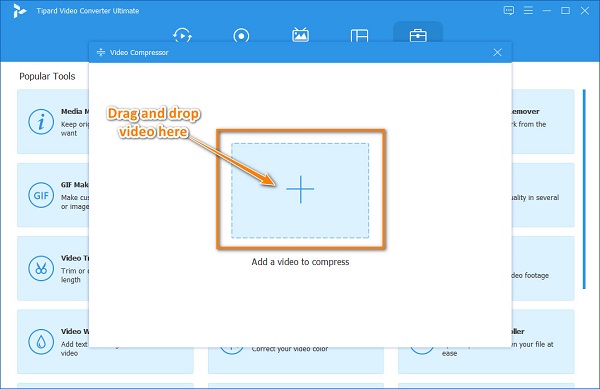
Task: Click the dashed drop area for video
Action: click(300, 190)
